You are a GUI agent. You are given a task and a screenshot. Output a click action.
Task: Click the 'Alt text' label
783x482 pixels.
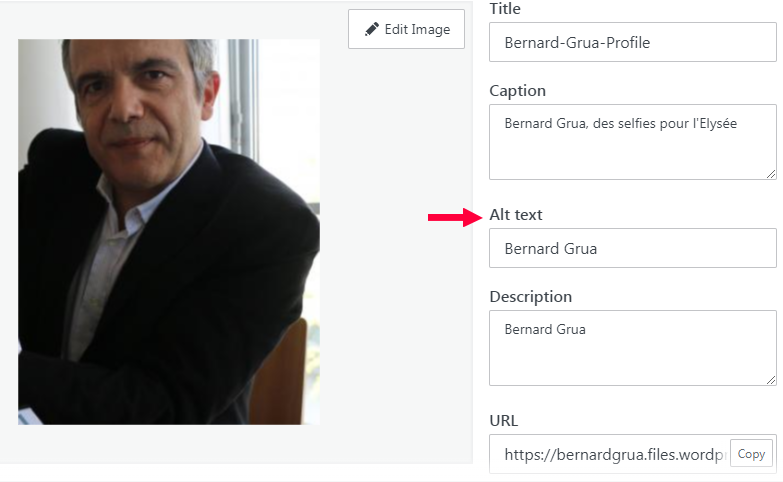pos(516,215)
